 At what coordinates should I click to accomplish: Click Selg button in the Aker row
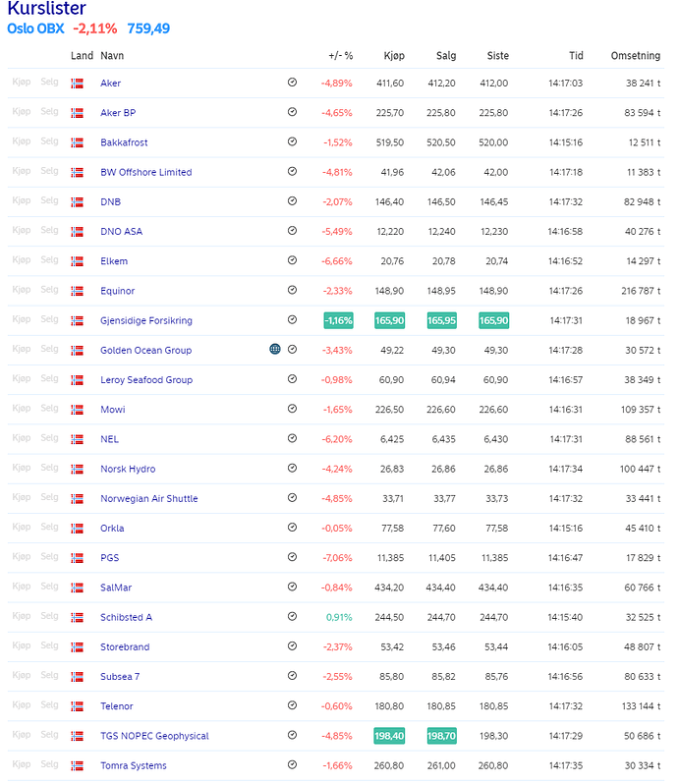click(x=49, y=82)
